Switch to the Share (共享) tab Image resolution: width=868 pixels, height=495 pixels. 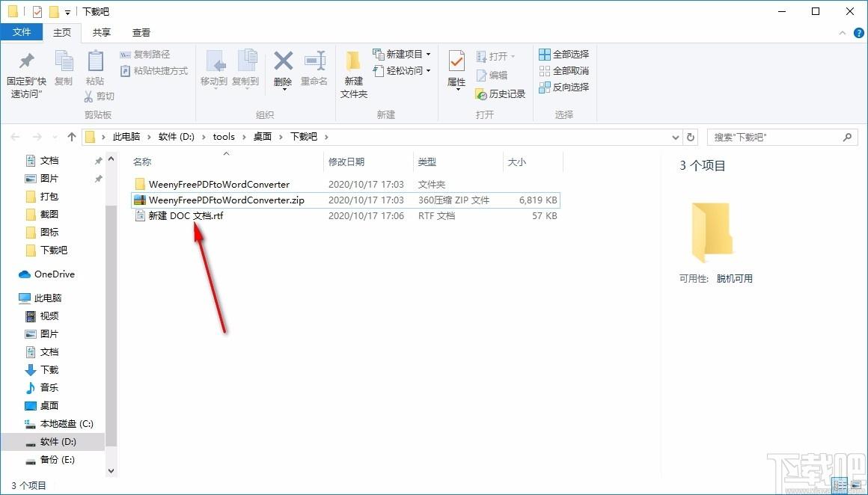click(x=101, y=33)
